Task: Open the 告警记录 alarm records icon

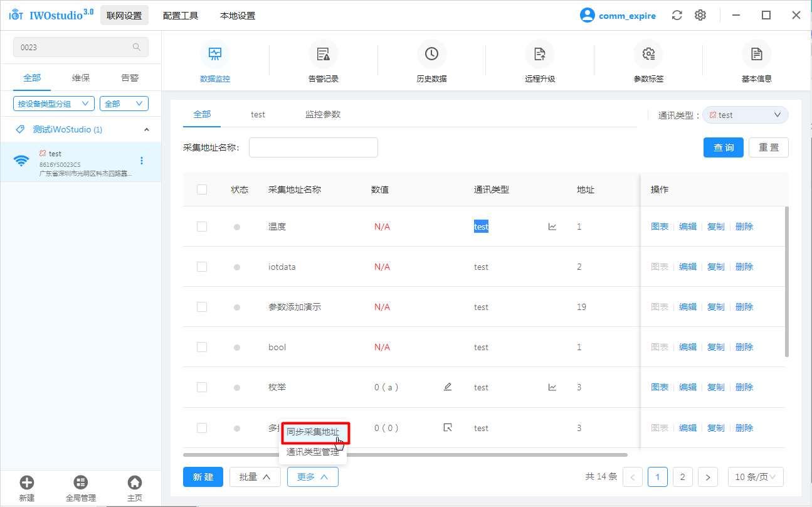Action: (x=323, y=55)
